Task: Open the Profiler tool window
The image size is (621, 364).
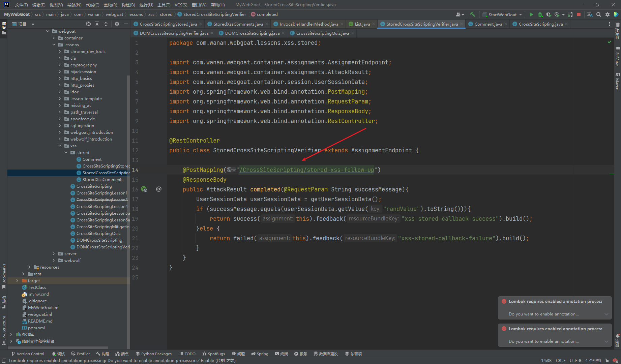Action: tap(80, 354)
